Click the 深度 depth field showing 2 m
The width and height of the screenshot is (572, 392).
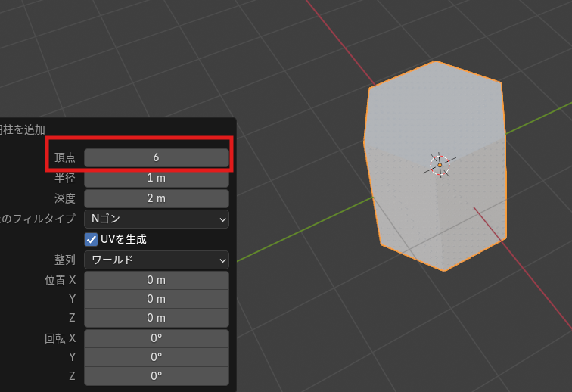point(157,198)
